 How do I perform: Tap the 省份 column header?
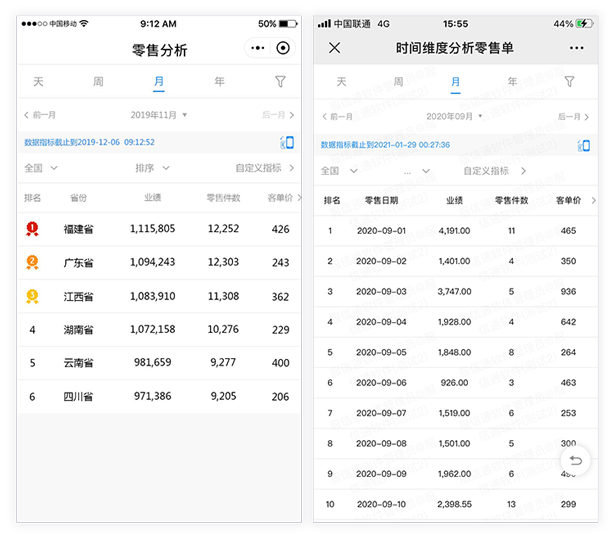(x=78, y=198)
